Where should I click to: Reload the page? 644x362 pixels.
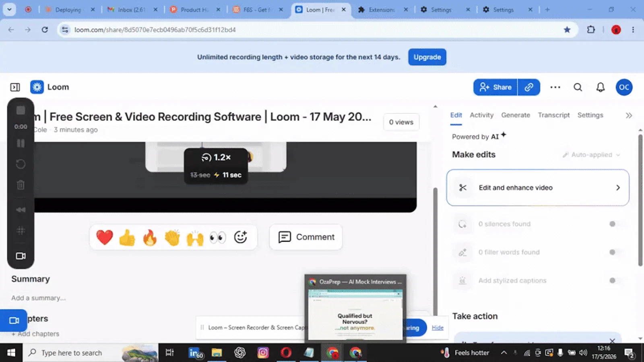coord(45,30)
